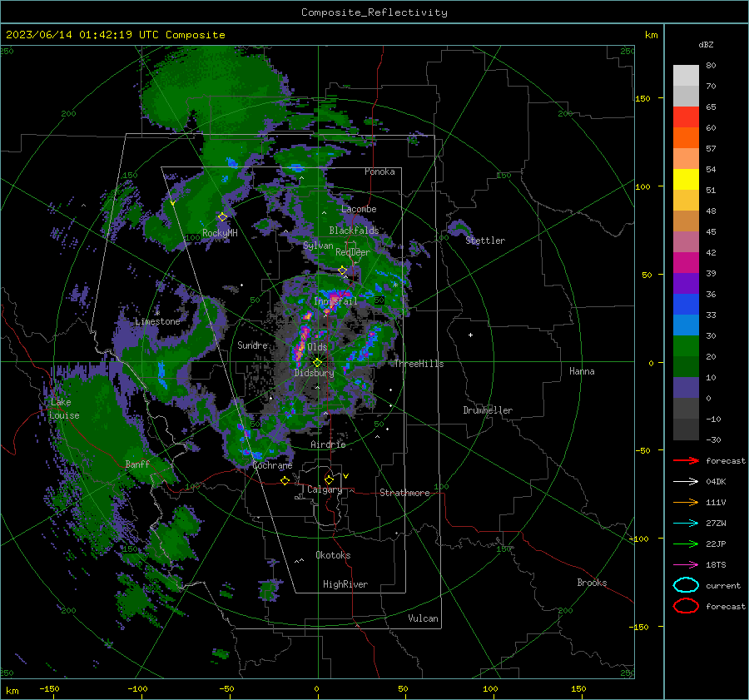
Task: Click the HighRiver town label
Action: coord(345,584)
